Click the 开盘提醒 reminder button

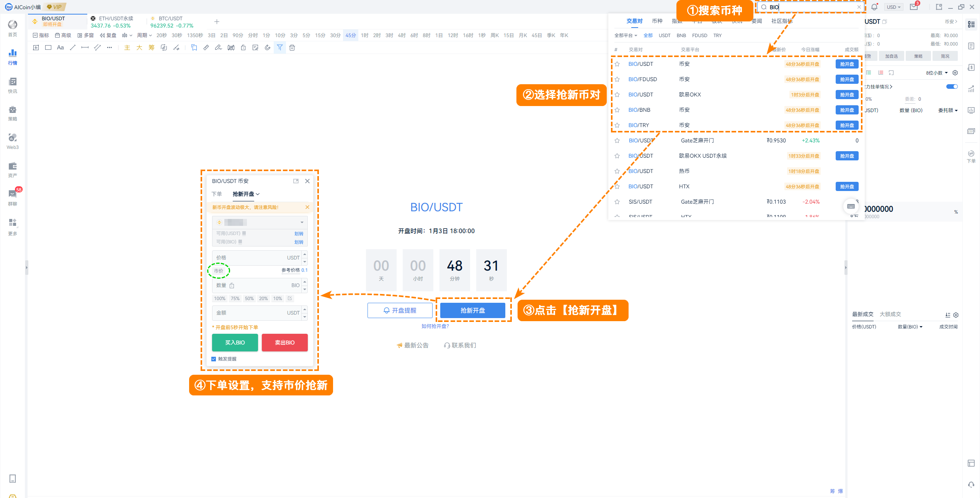point(400,310)
